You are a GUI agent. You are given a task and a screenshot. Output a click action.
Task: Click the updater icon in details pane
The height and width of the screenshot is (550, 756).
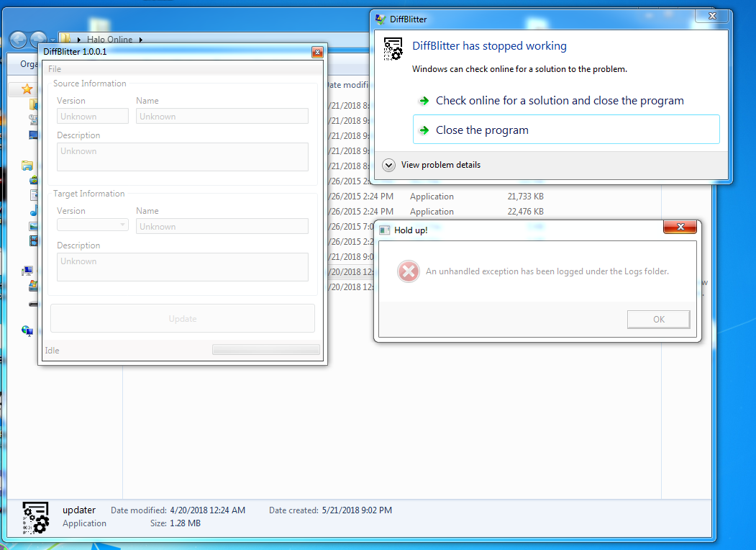(x=36, y=518)
